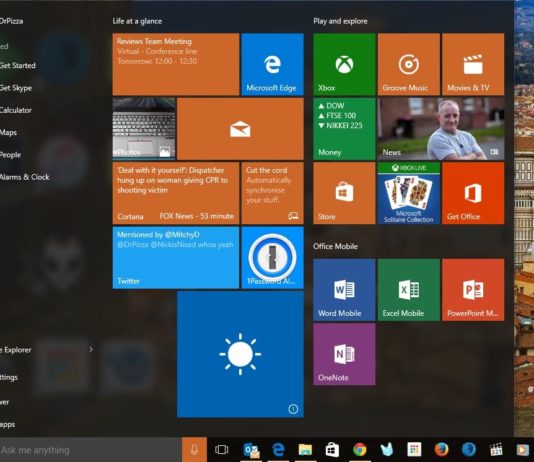Open the Weather sun tile

[240, 354]
